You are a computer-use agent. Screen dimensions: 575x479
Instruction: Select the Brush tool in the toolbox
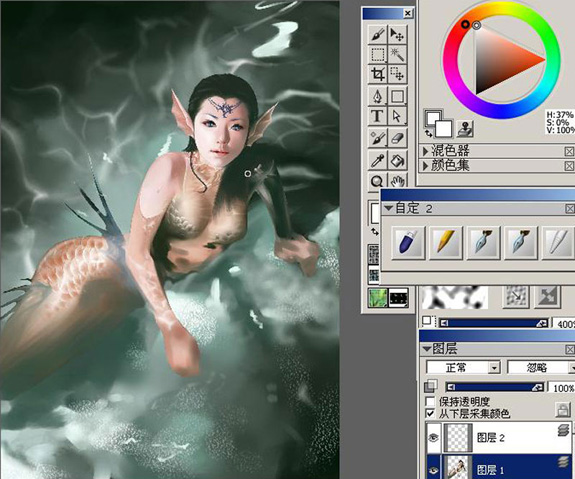pyautogui.click(x=377, y=34)
